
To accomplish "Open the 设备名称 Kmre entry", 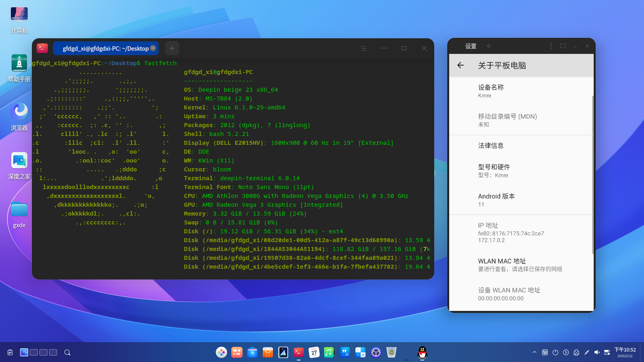I will pos(521,91).
